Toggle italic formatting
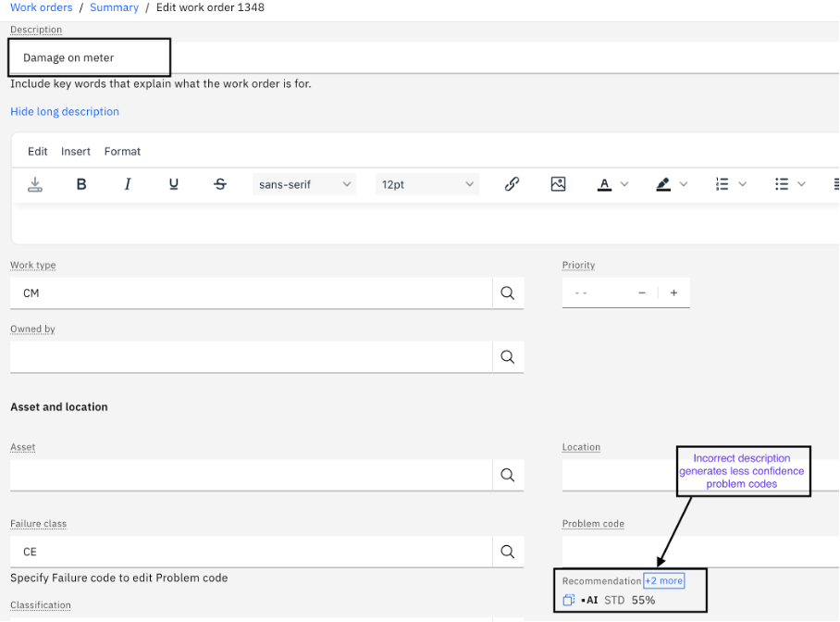 pos(128,183)
